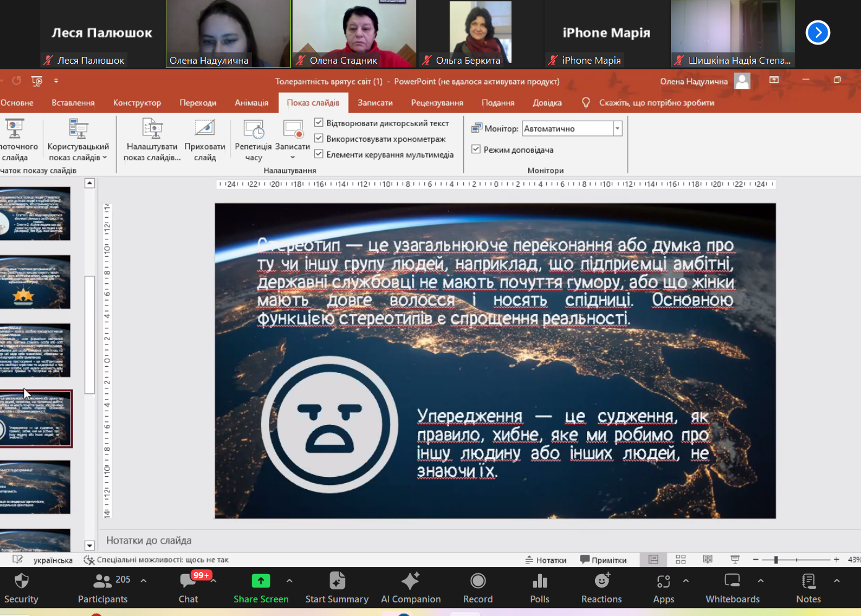Open the Zoom Whiteboards panel
This screenshot has width=861, height=616.
[x=732, y=588]
